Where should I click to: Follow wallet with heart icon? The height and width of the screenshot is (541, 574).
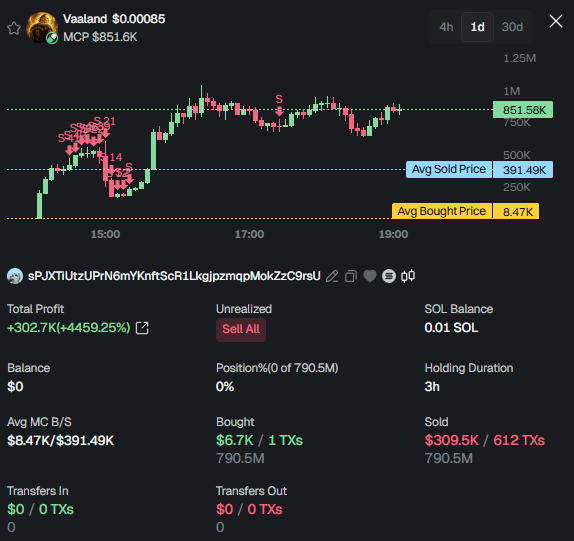(370, 276)
